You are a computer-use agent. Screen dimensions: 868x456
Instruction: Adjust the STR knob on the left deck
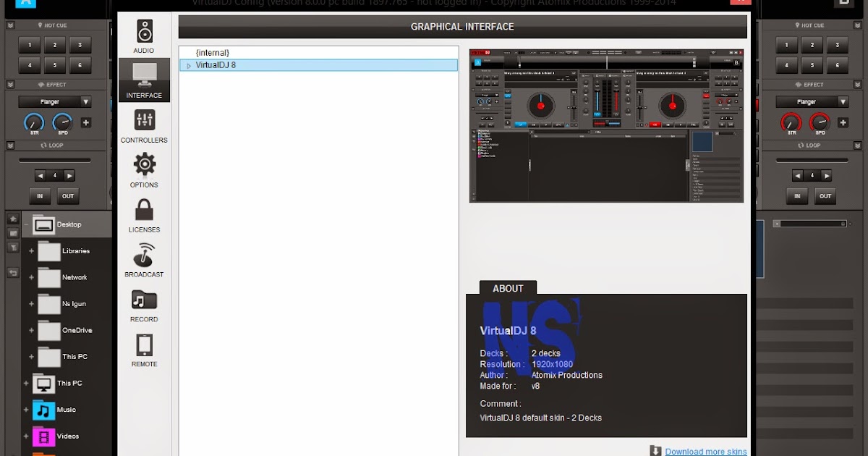tap(33, 123)
